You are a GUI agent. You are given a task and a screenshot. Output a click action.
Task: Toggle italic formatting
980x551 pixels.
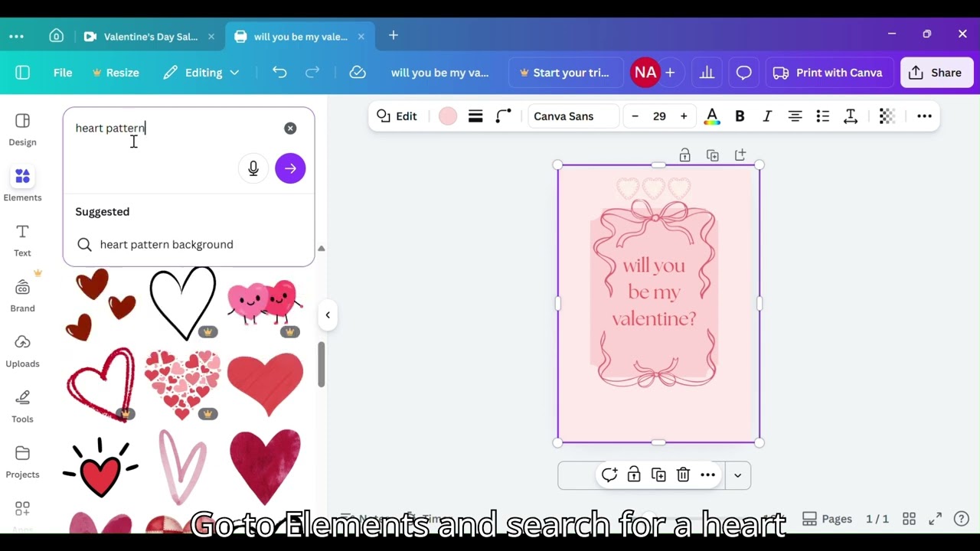point(767,116)
